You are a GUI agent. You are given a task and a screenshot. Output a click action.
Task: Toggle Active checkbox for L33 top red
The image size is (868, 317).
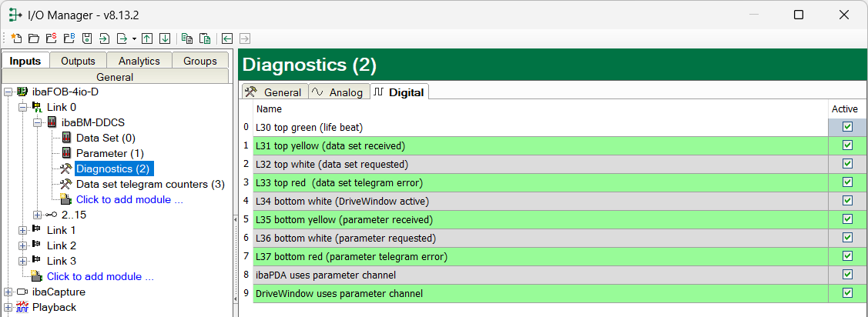coord(848,182)
